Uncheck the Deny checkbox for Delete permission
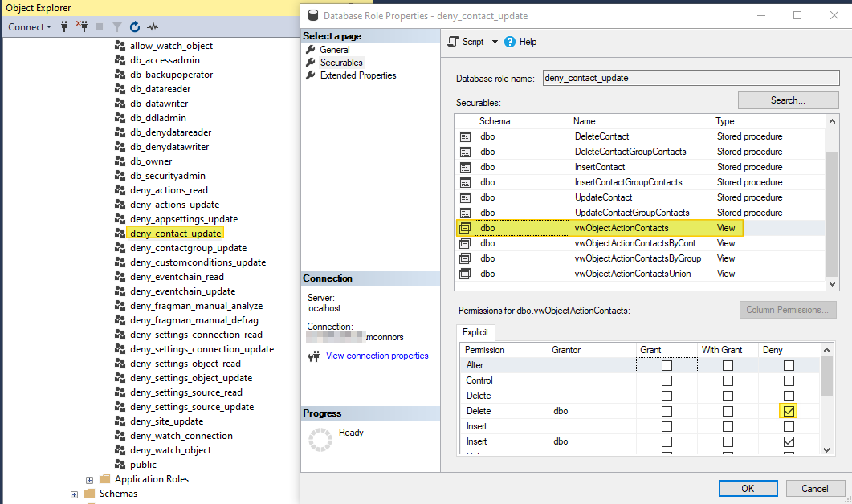The image size is (852, 504). (789, 410)
